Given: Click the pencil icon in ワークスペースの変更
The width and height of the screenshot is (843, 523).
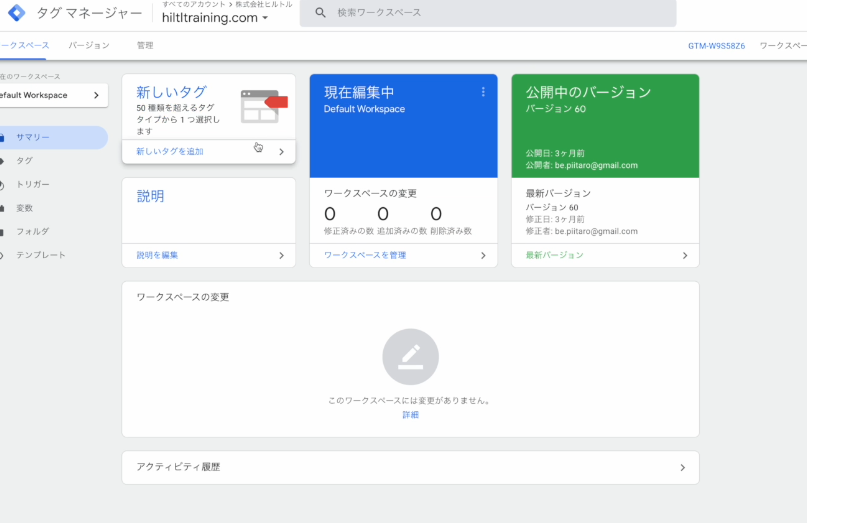Looking at the screenshot, I should tap(411, 357).
